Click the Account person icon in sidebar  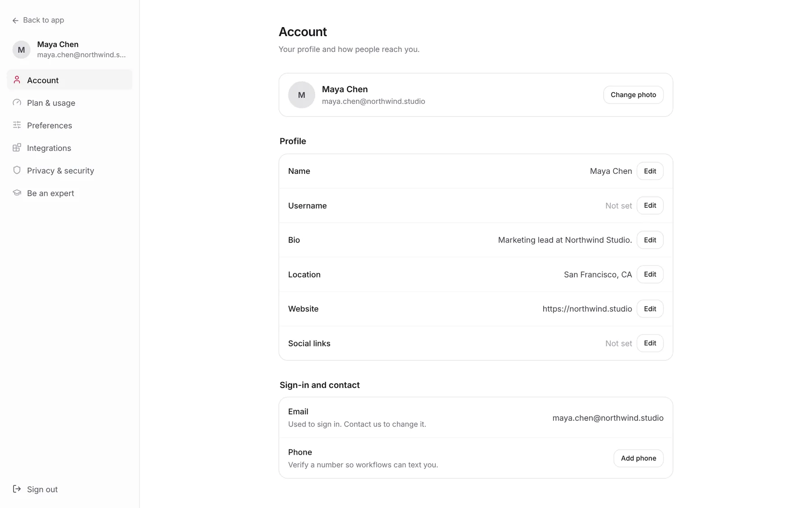pos(17,80)
